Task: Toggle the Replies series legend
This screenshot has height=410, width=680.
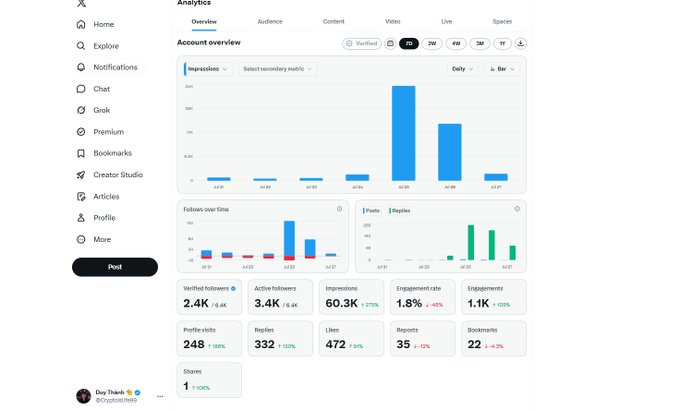Action: (x=400, y=210)
